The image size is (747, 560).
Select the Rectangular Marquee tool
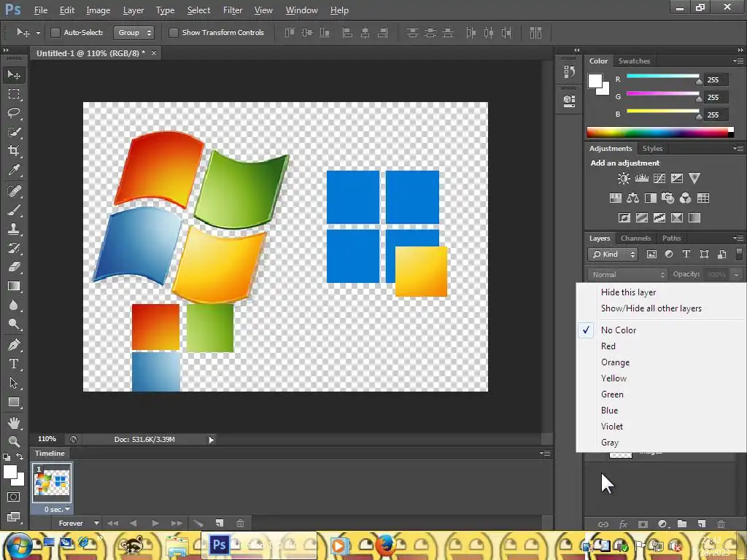point(14,94)
